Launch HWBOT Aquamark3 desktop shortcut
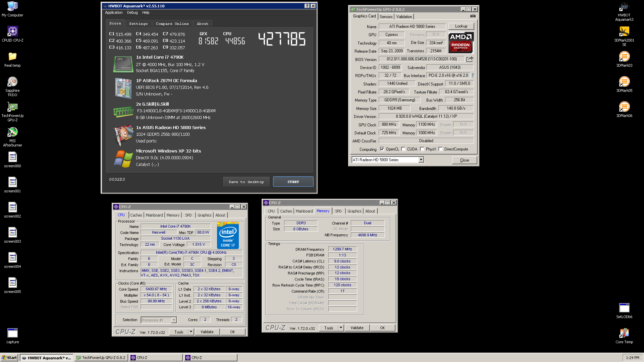The height and width of the screenshot is (362, 644). (624, 11)
